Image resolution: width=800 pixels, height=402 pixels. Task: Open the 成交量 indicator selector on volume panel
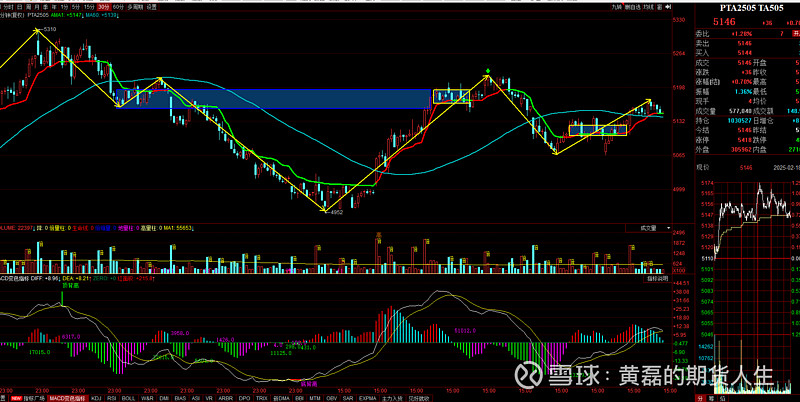(x=652, y=229)
